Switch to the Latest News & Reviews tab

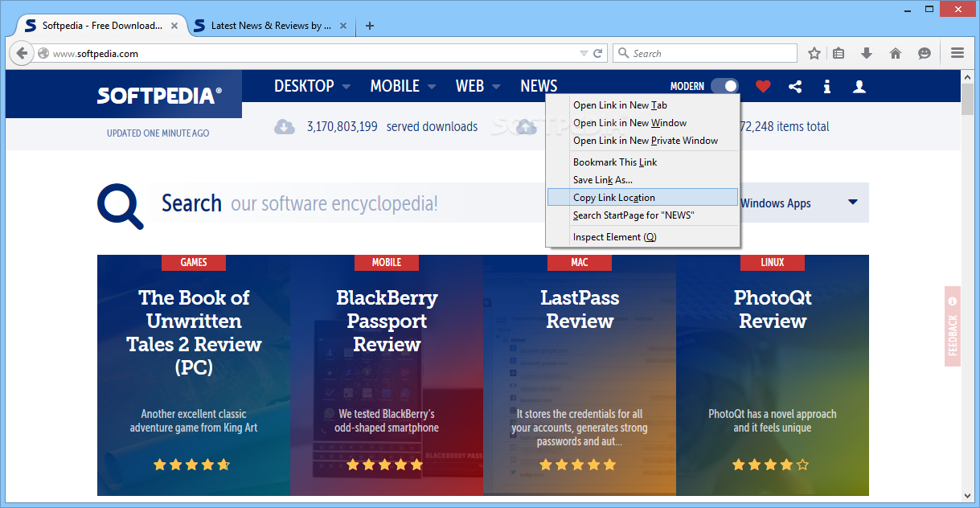269,26
